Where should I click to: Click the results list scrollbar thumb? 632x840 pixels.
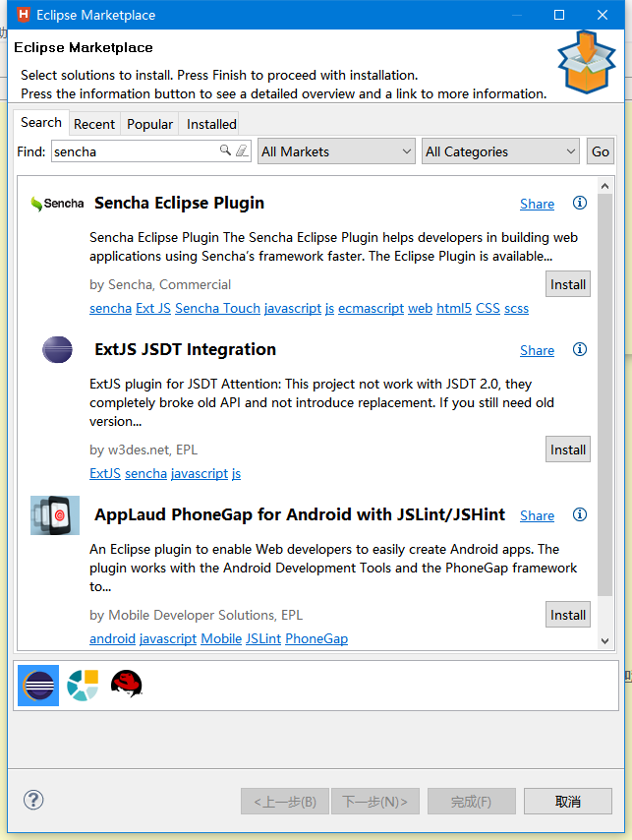click(604, 394)
